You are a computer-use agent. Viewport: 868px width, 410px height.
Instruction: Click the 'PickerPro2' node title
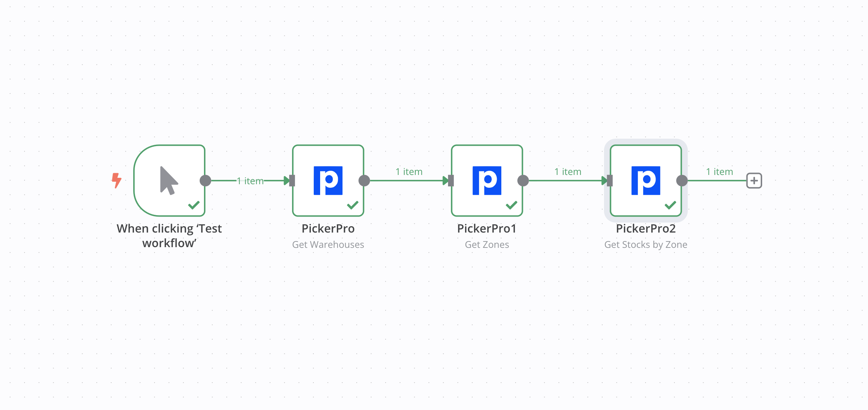coord(646,229)
